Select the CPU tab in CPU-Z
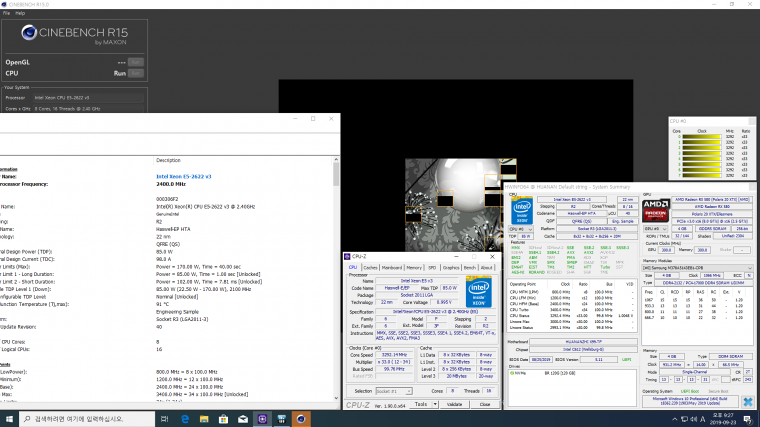The image size is (760, 427). point(353,268)
